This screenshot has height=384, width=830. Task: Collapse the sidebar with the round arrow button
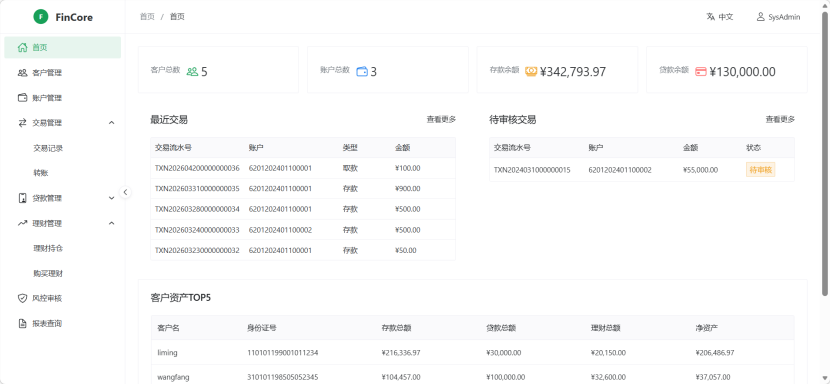[x=125, y=192]
